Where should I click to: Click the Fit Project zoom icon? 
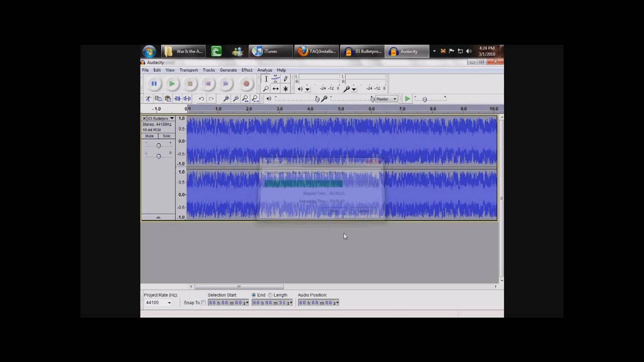[x=255, y=99]
